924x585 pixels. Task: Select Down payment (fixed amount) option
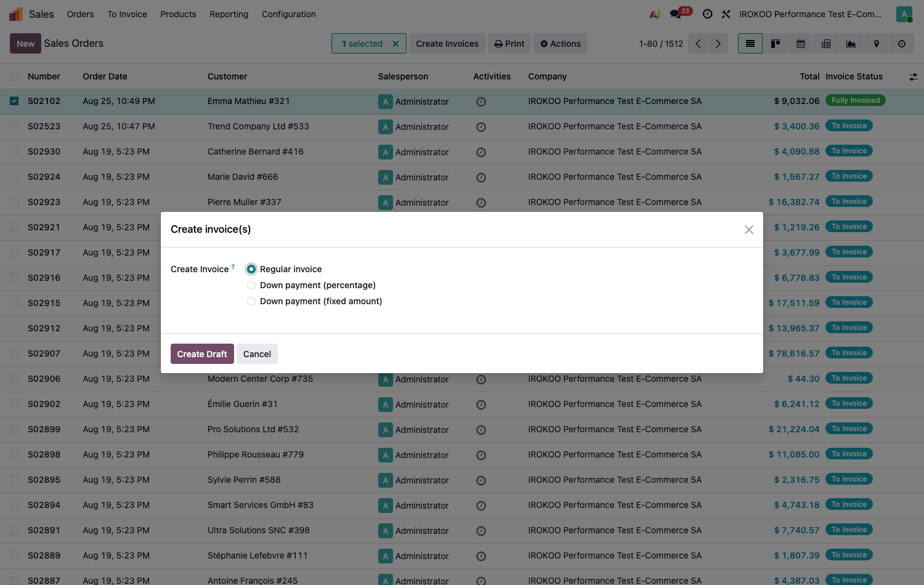click(251, 301)
